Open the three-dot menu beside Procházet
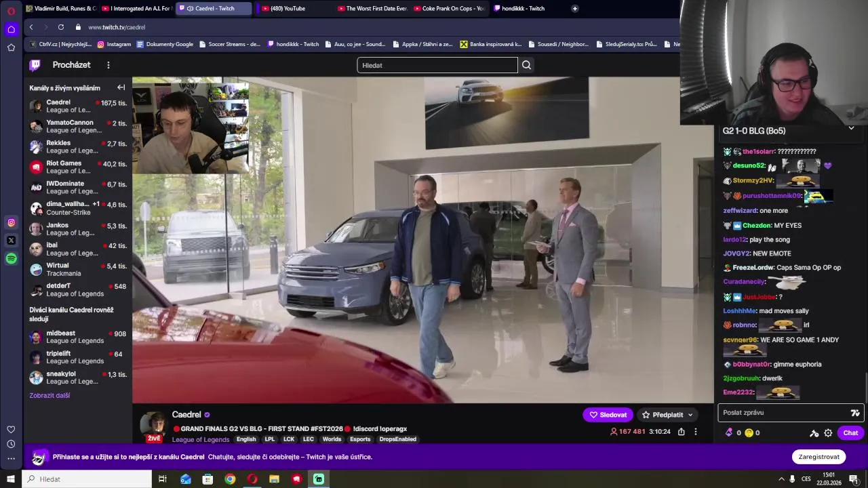 pos(108,65)
